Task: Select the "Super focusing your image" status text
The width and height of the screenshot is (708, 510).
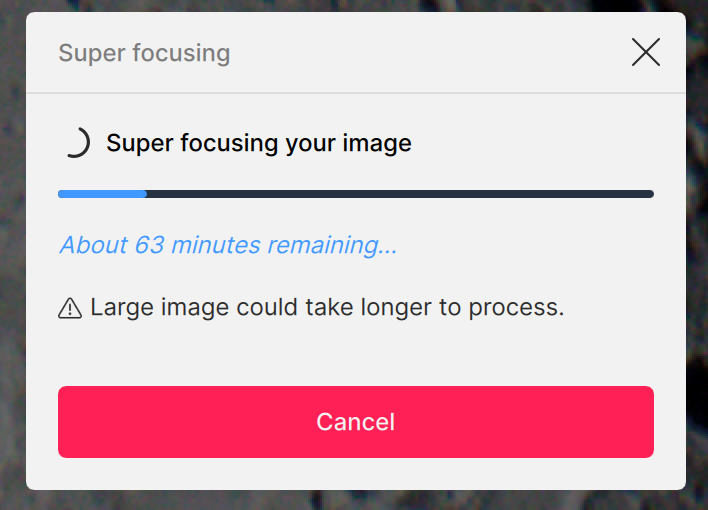Action: pyautogui.click(x=259, y=143)
